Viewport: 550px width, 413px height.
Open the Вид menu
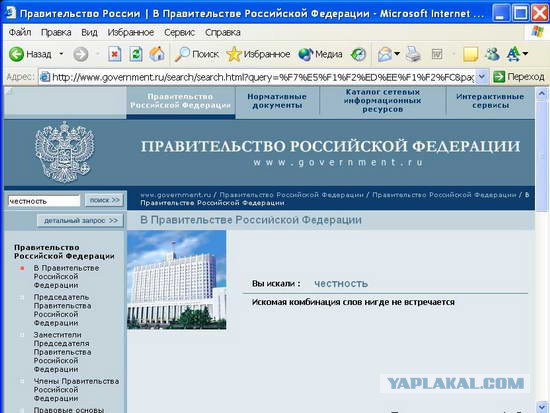(89, 32)
